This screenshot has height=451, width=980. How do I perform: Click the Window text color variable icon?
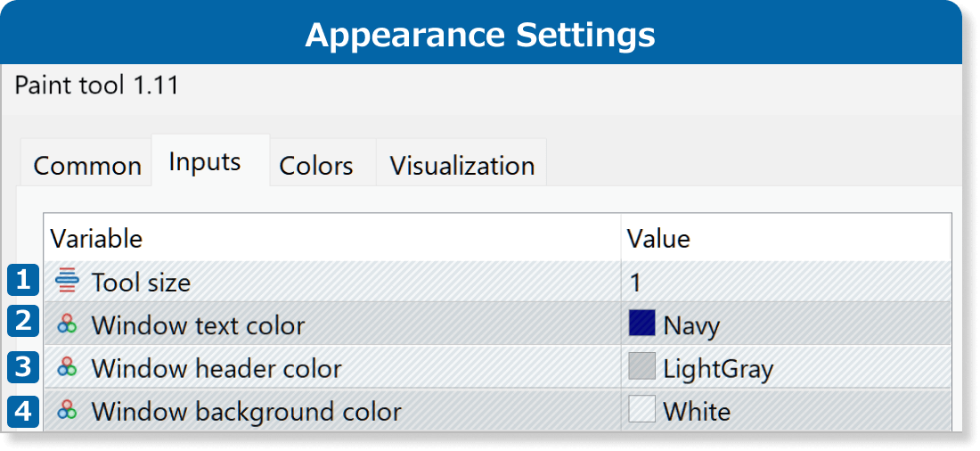pyautogui.click(x=68, y=325)
